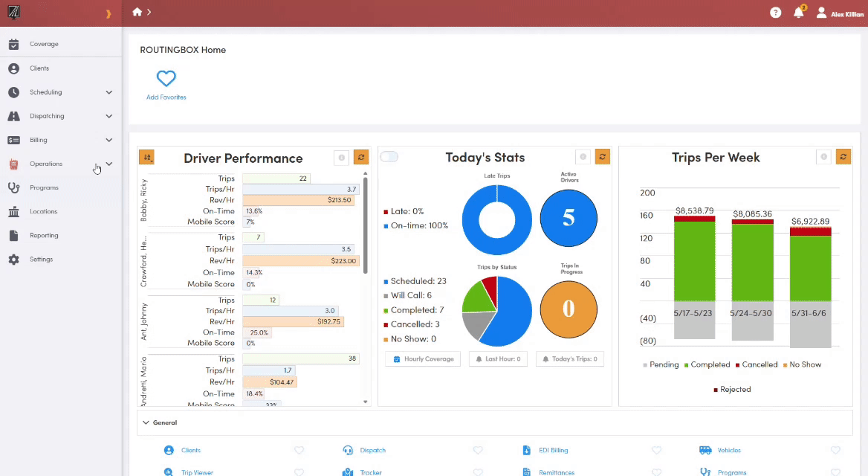868x476 pixels.
Task: Click the Add Favorites heart icon
Action: tap(166, 78)
